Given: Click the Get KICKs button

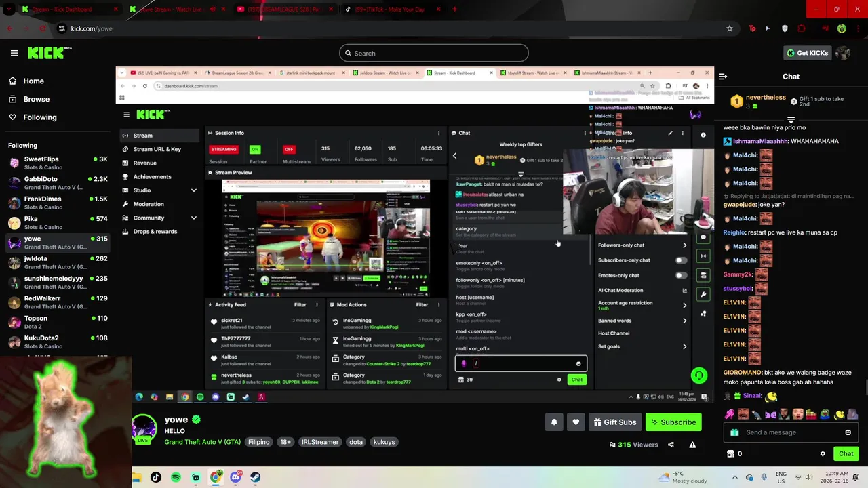Looking at the screenshot, I should tap(807, 53).
